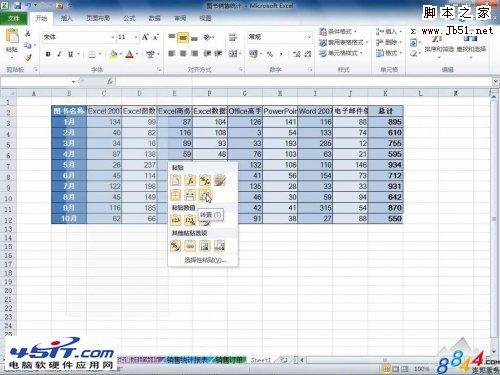Choose Keep Source Formatting paste option
The image size is (500, 375).
point(219,180)
